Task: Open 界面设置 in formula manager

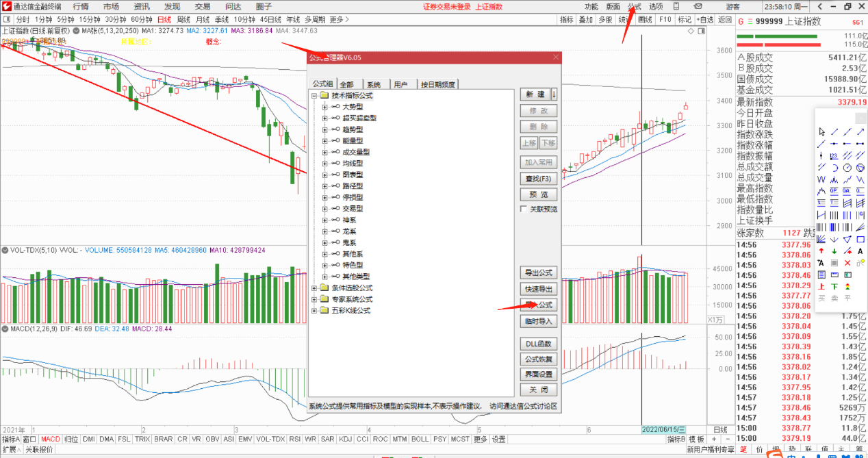Action: (538, 374)
